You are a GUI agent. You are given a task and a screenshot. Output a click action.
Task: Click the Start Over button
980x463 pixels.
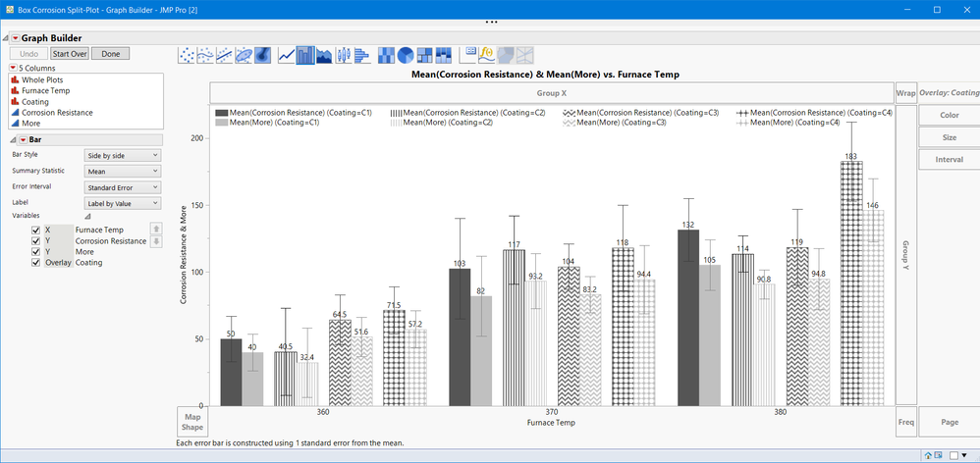point(69,54)
